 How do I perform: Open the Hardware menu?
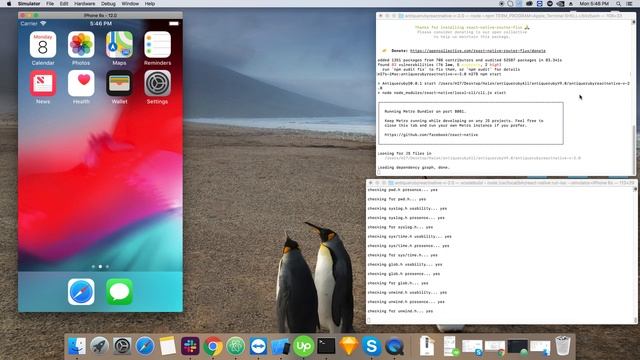pyautogui.click(x=84, y=4)
